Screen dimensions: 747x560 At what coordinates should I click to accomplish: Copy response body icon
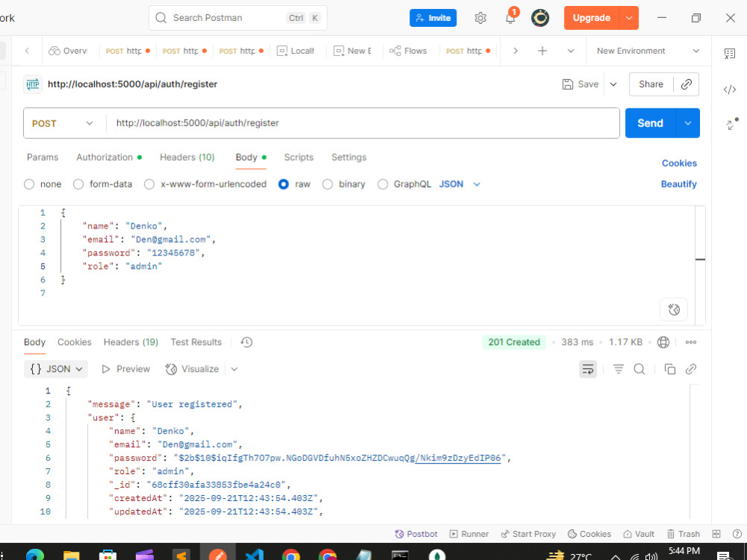670,369
